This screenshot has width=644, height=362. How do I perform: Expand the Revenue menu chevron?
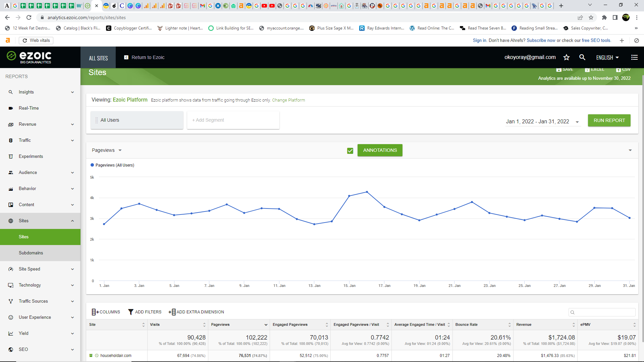72,124
